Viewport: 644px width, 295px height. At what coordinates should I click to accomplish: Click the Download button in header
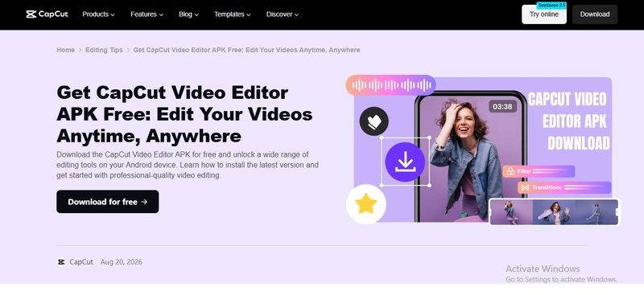pyautogui.click(x=594, y=14)
